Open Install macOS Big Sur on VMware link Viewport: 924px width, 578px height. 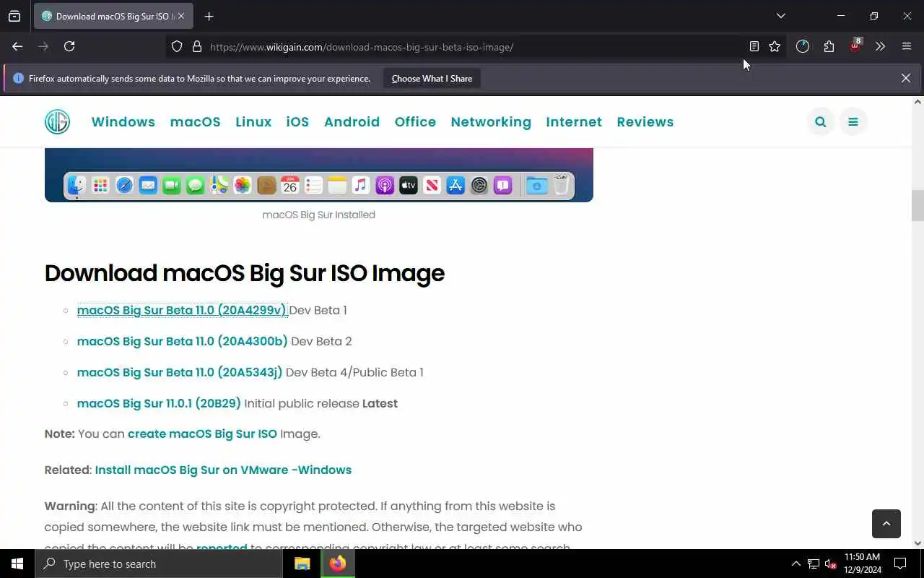pos(223,470)
